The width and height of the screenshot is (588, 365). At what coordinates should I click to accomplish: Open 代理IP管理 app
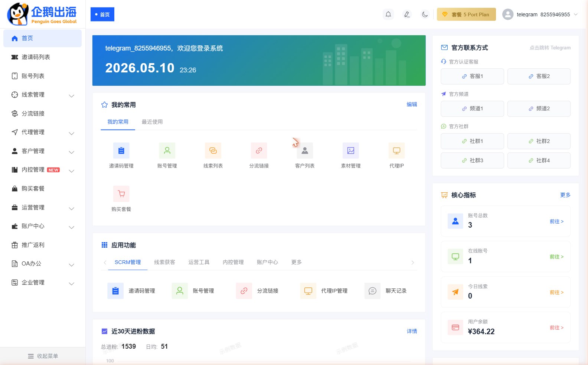[324, 291]
